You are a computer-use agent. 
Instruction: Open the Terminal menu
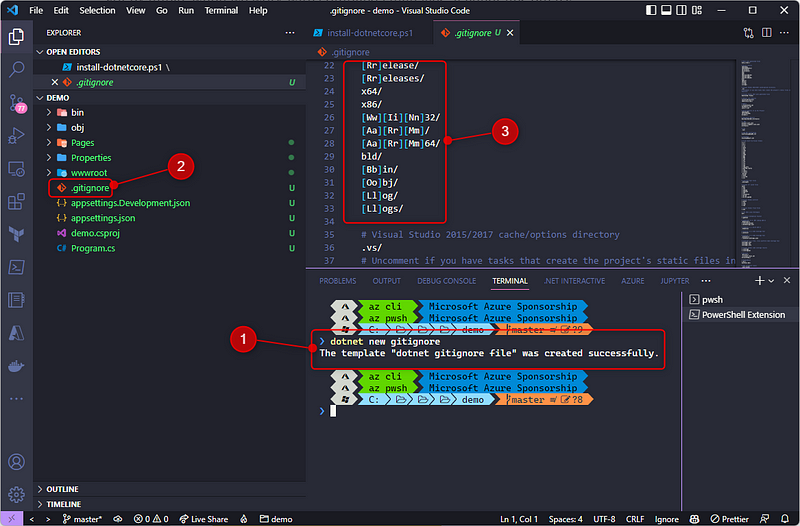tap(220, 10)
